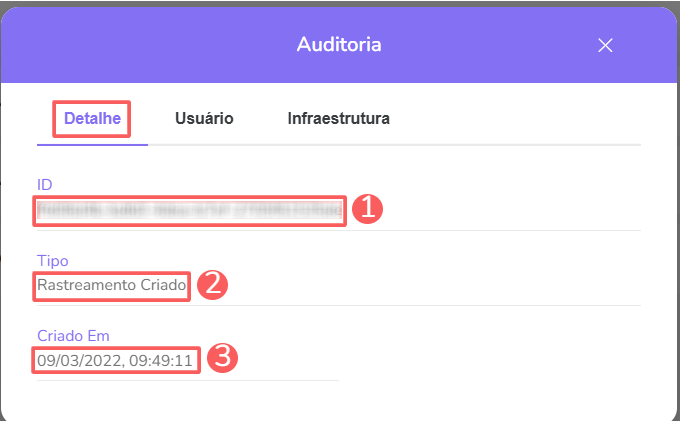This screenshot has height=421, width=680.
Task: Click the red number 3 marker
Action: [224, 358]
